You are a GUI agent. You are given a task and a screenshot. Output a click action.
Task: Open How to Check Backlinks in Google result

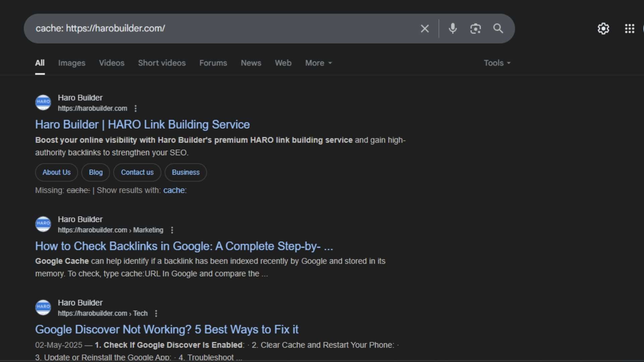pyautogui.click(x=184, y=246)
